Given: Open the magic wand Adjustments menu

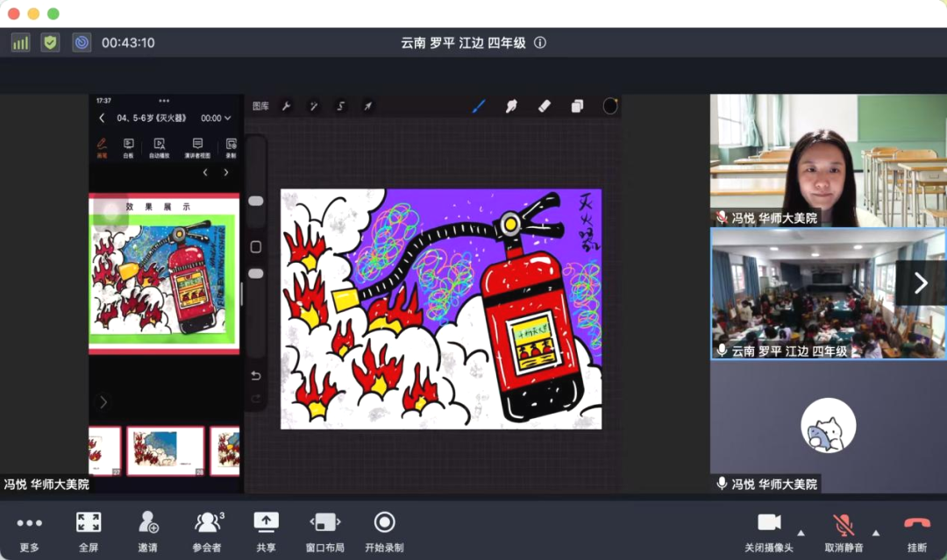Looking at the screenshot, I should point(313,106).
